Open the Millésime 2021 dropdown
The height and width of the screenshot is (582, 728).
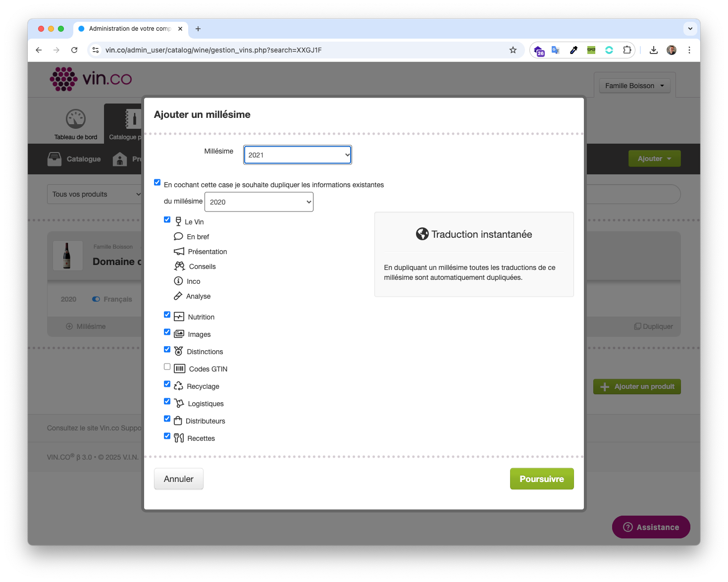(x=298, y=155)
